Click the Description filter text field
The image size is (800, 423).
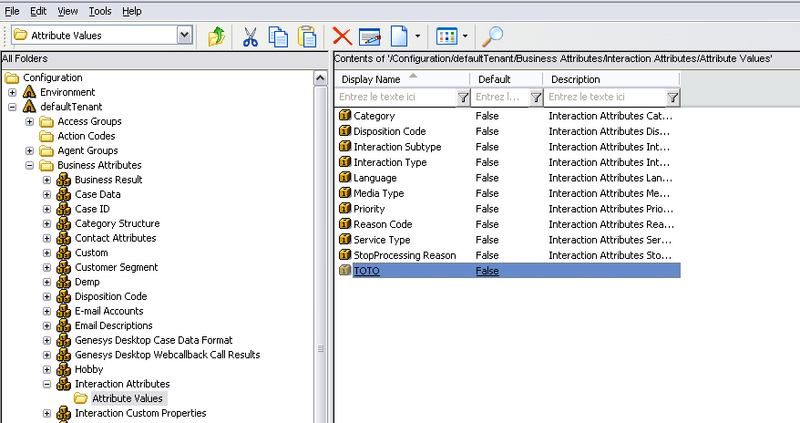point(605,97)
